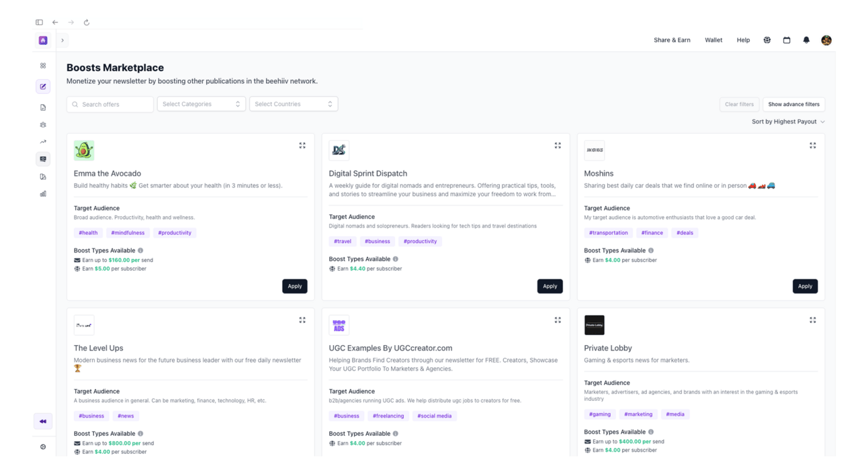Toggle the browser sidebar panel icon
This screenshot has width=868, height=474.
tap(39, 22)
